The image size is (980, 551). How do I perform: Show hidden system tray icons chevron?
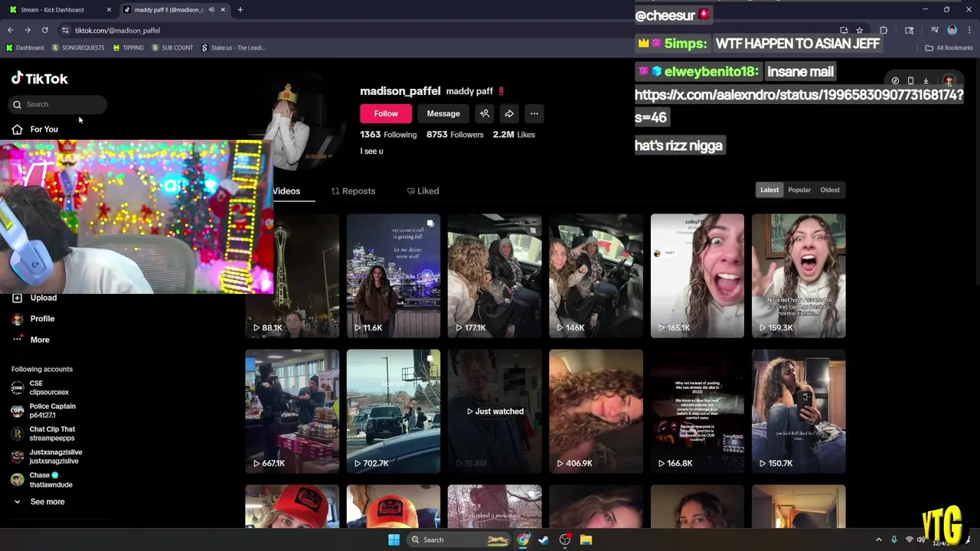(x=879, y=540)
